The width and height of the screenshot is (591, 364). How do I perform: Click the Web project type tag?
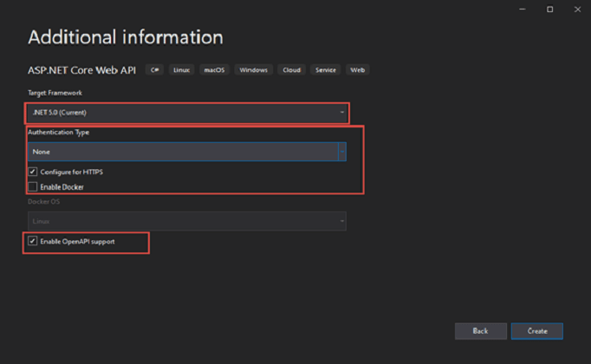point(357,69)
